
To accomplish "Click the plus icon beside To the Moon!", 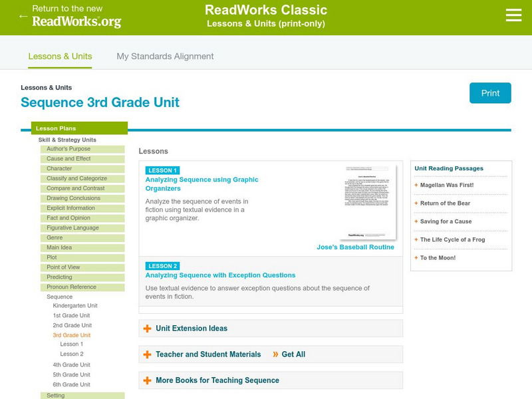I will click(416, 258).
